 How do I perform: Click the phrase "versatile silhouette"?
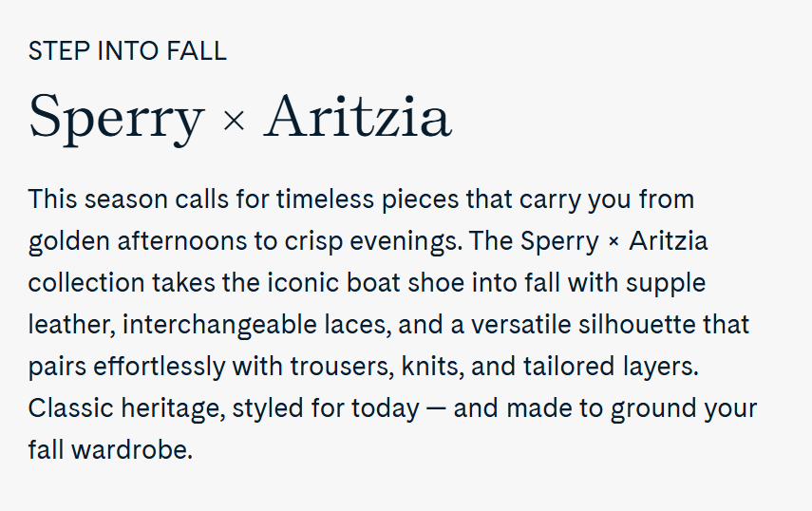click(586, 326)
